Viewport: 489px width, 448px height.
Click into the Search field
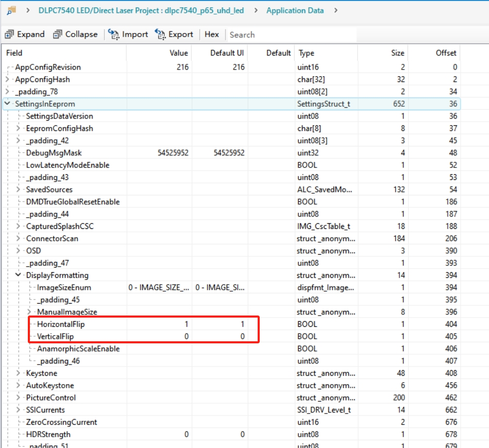click(x=292, y=35)
